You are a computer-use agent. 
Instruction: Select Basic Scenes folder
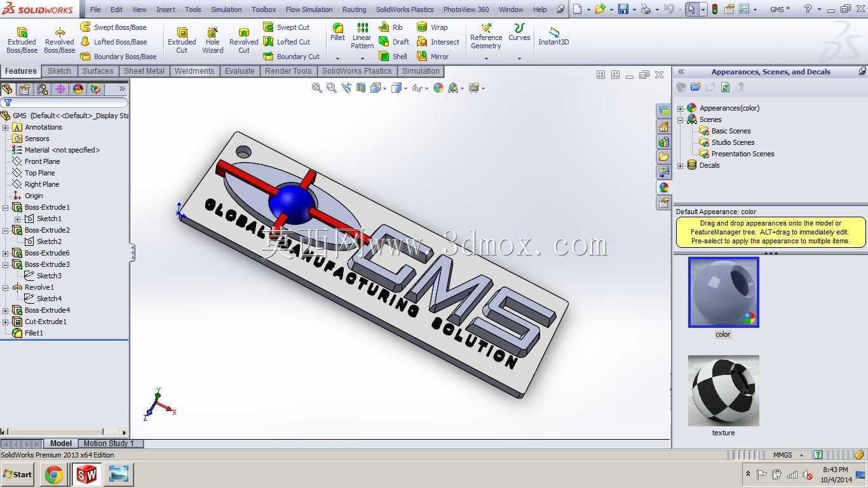[731, 131]
